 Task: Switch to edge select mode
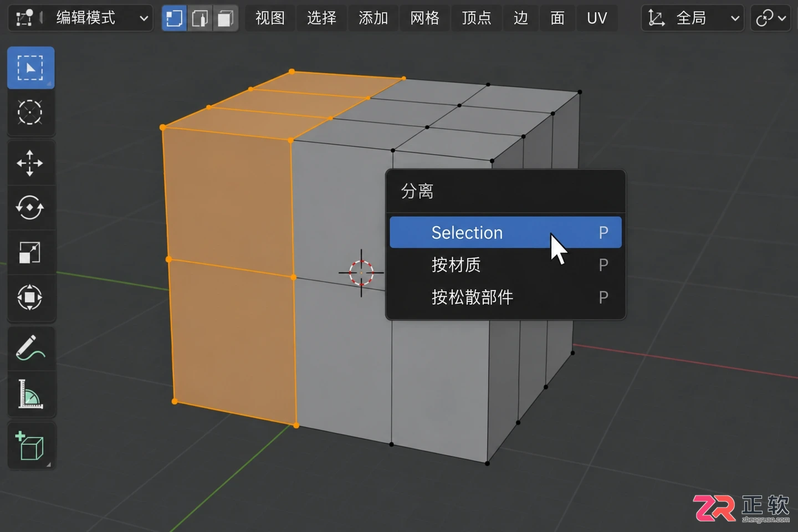[199, 18]
